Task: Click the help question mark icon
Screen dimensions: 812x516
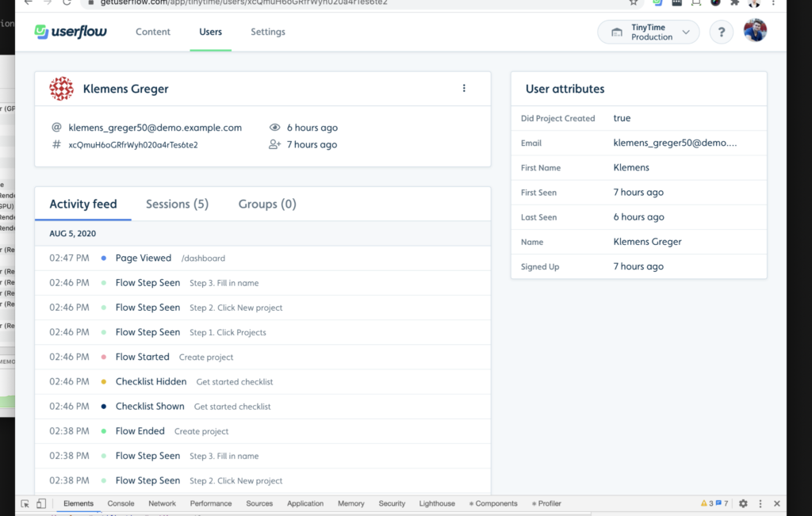Action: (x=721, y=32)
